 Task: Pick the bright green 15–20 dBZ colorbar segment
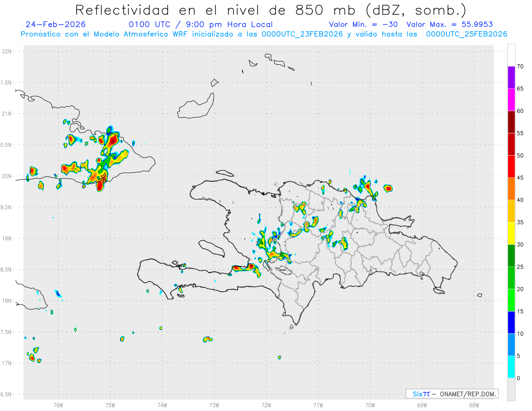pos(511,300)
